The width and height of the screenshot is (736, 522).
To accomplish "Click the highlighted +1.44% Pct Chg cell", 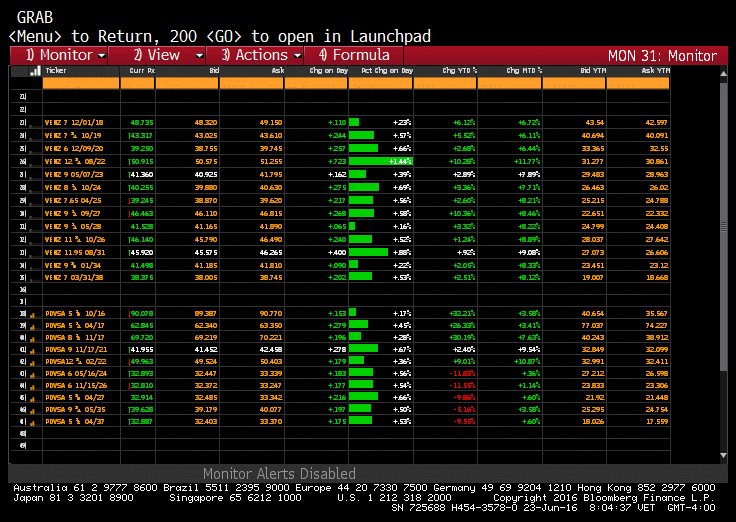I will pyautogui.click(x=381, y=161).
